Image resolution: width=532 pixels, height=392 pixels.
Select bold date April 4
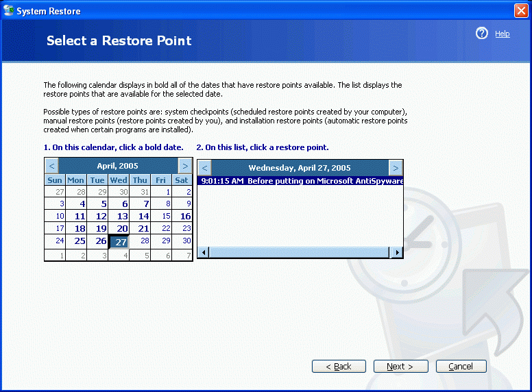coord(76,204)
